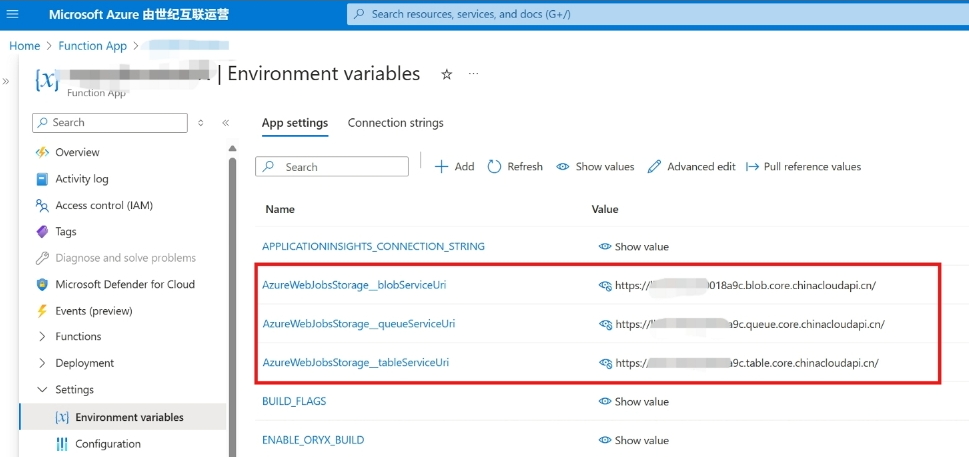
Task: Click the favorite star icon beside title
Action: pyautogui.click(x=447, y=75)
